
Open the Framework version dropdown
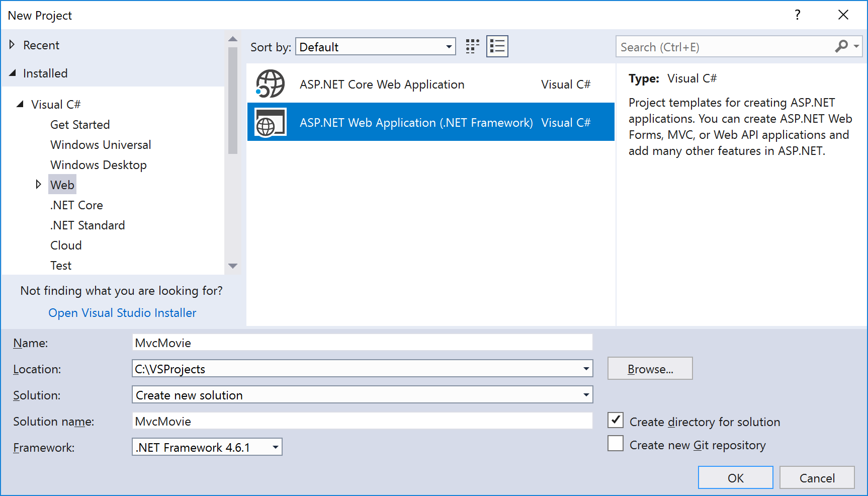point(275,447)
